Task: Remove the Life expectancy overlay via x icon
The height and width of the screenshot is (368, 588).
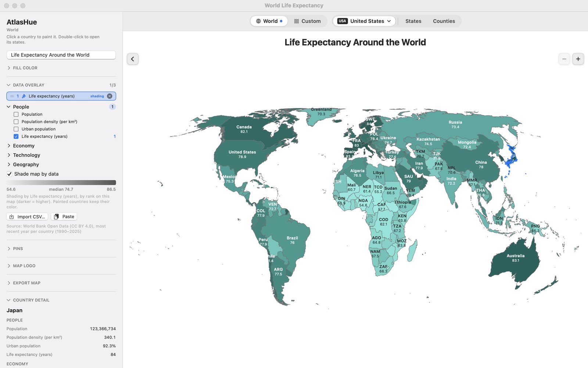Action: tap(110, 96)
